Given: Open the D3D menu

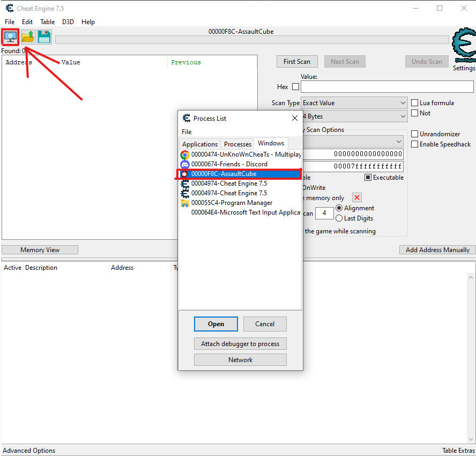Looking at the screenshot, I should coord(68,22).
